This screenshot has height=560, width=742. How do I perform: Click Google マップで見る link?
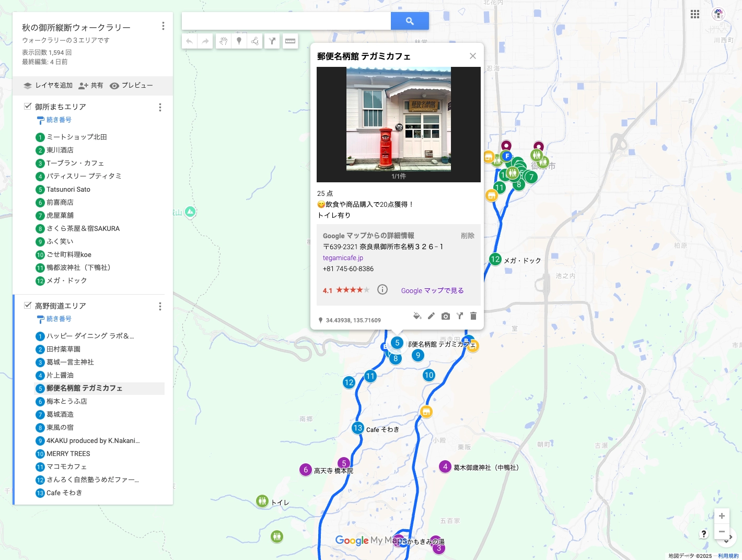432,291
